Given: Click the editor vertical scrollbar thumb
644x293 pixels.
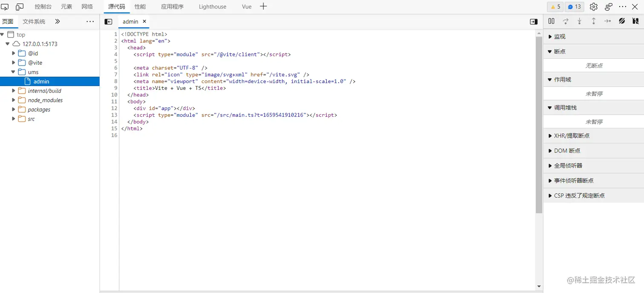Looking at the screenshot, I should click(539, 125).
